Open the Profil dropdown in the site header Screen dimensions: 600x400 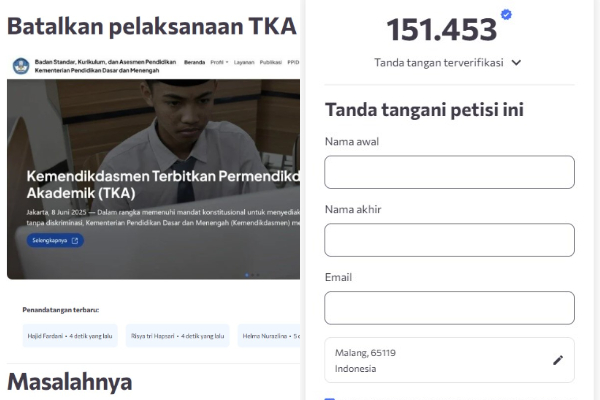point(219,62)
